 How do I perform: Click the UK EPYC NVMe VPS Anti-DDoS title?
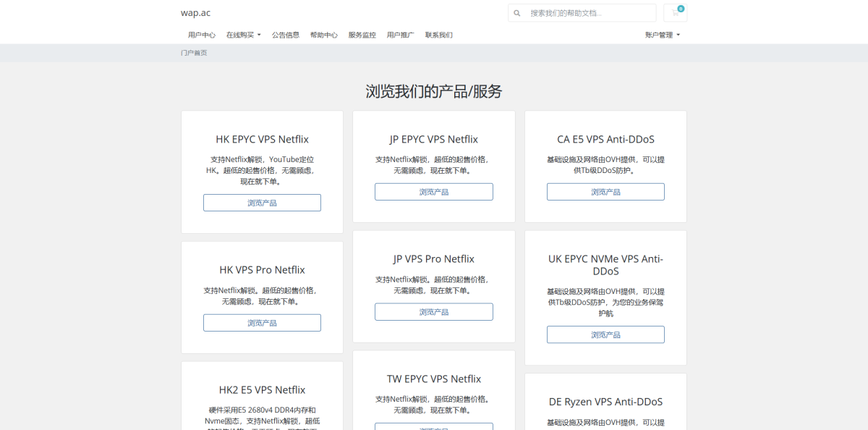605,265
